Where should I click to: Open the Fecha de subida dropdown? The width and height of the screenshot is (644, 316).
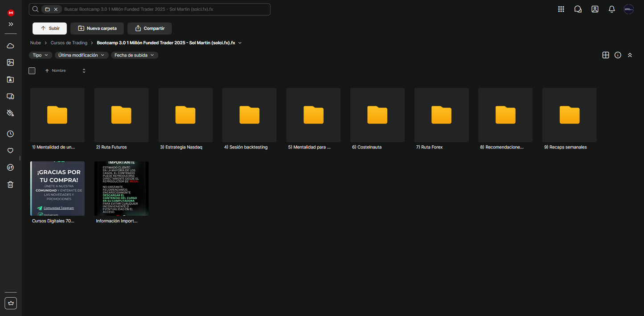pyautogui.click(x=135, y=55)
